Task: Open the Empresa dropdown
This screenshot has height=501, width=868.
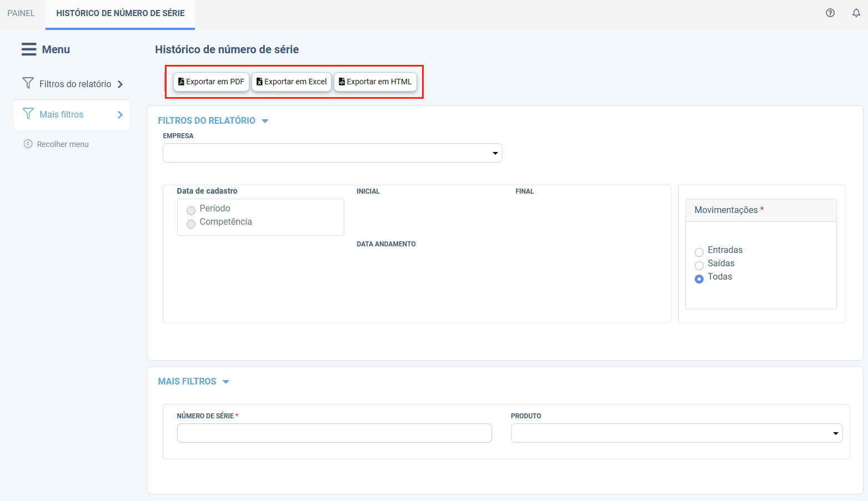Action: coord(332,153)
